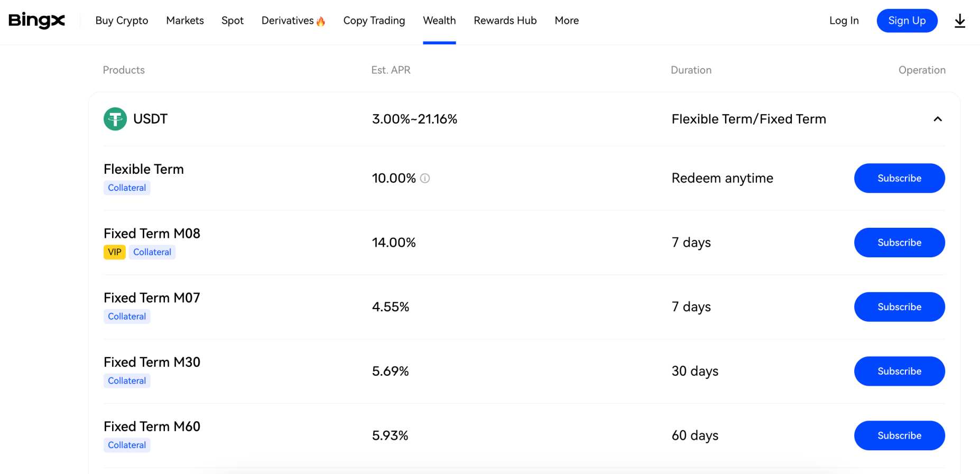Click the Flexible Term product title

(144, 169)
